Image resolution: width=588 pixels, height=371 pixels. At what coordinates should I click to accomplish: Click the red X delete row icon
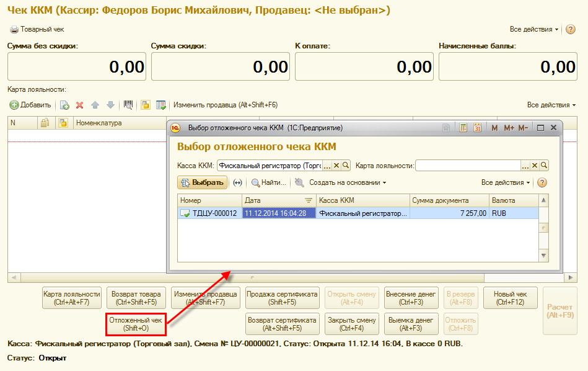79,105
